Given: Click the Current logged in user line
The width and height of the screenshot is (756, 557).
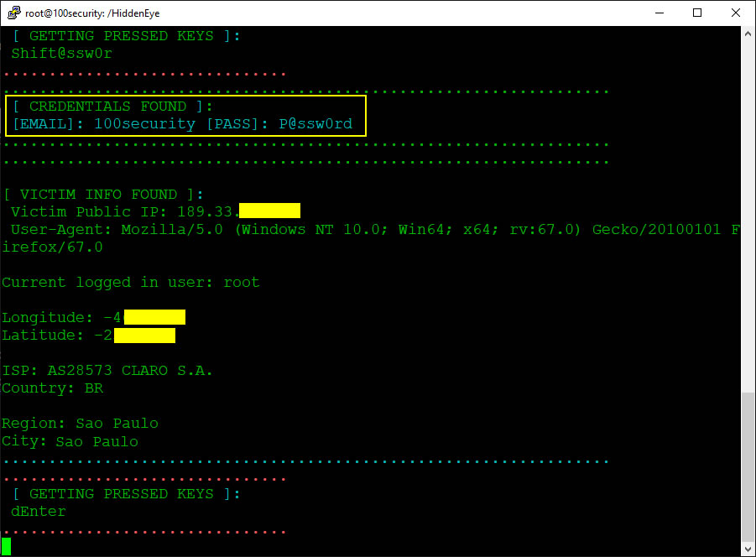Looking at the screenshot, I should [131, 282].
